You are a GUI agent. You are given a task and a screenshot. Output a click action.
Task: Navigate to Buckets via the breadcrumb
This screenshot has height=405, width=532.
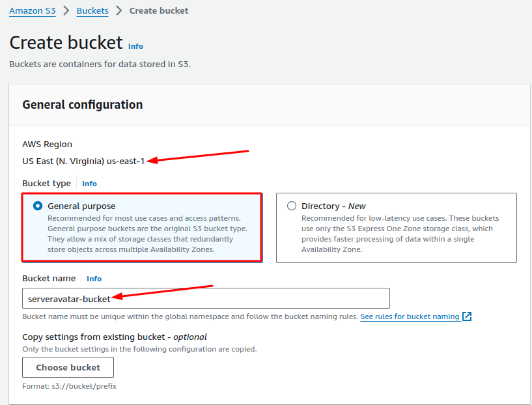[x=92, y=10]
